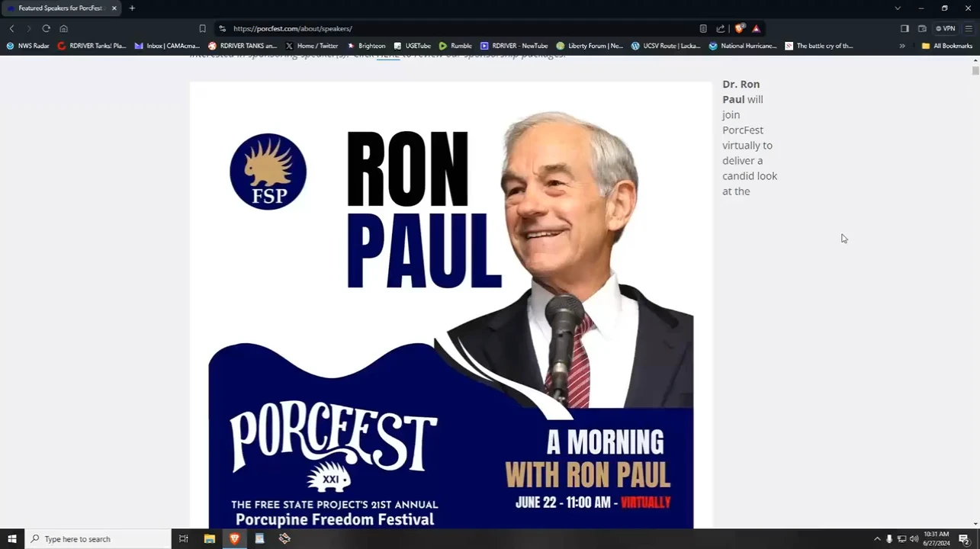Open network status tray icon
Image resolution: width=980 pixels, height=549 pixels.
[x=901, y=539]
